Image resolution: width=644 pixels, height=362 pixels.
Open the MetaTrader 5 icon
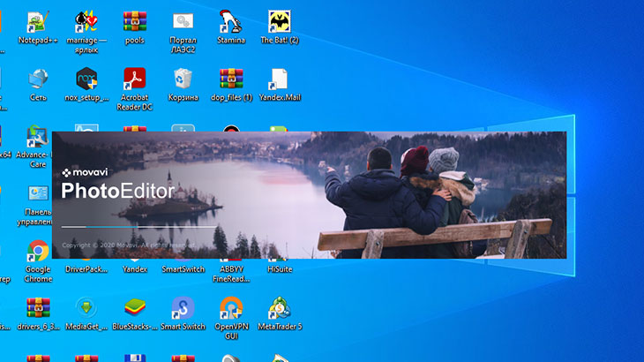pos(279,308)
